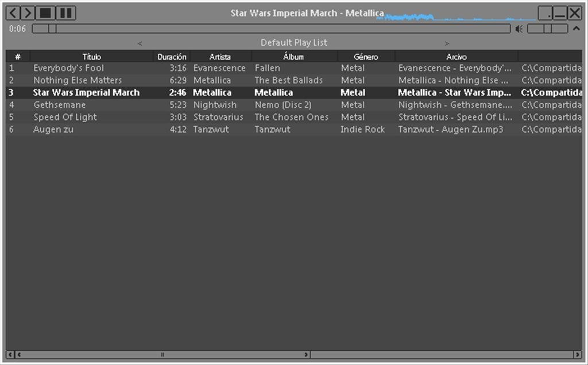The height and width of the screenshot is (365, 588).
Task: Click the dot button beside minimize
Action: [545, 13]
